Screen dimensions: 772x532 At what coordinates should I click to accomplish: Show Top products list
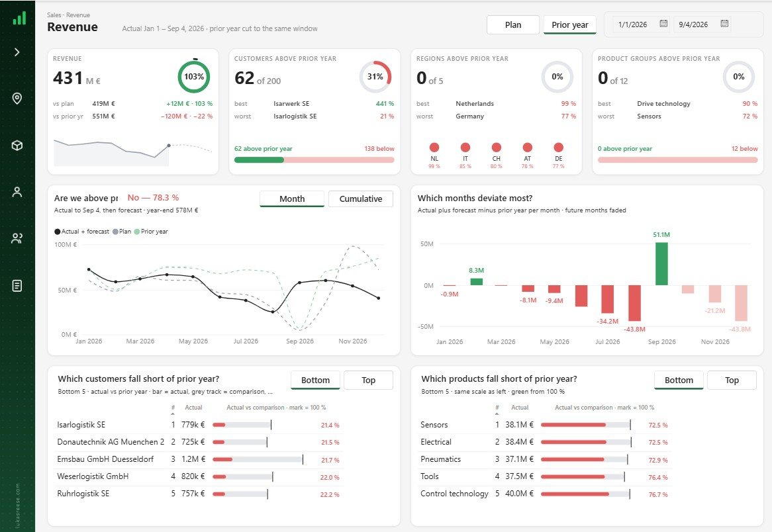click(732, 380)
